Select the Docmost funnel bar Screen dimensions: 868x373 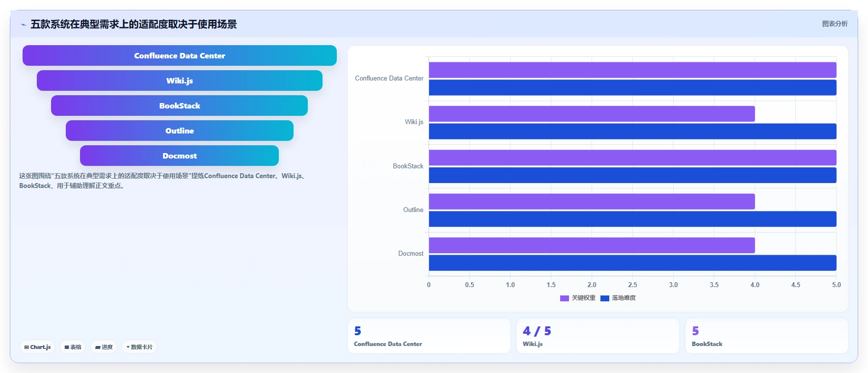[x=180, y=156]
